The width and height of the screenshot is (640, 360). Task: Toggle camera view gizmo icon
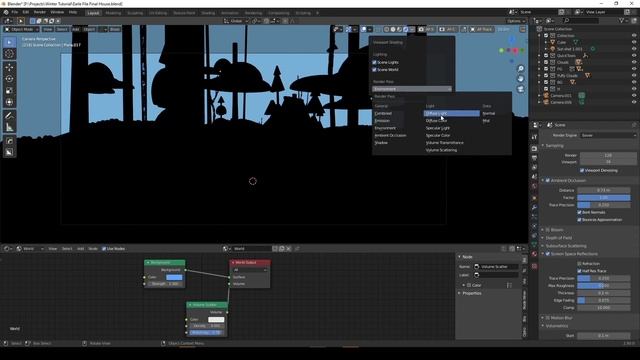click(521, 89)
